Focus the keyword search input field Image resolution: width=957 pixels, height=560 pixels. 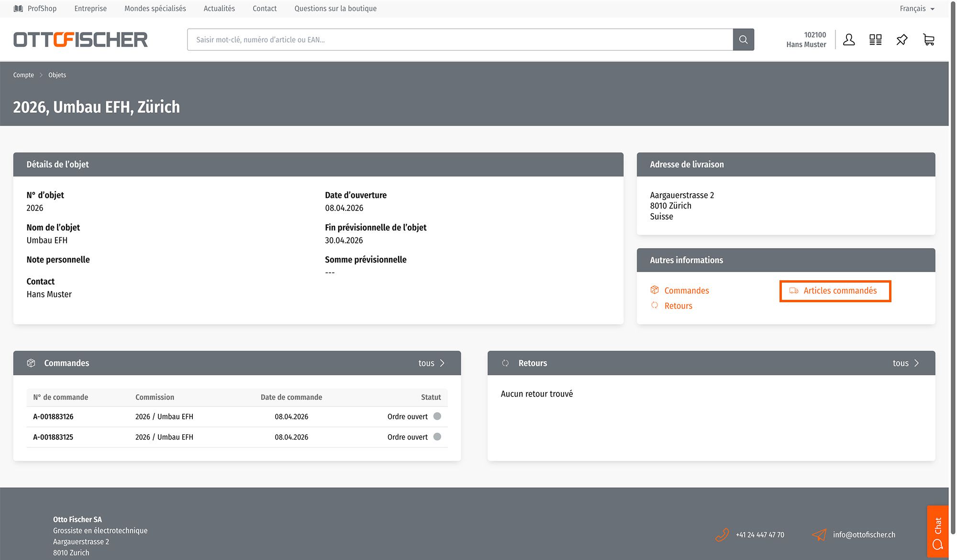[x=459, y=40]
